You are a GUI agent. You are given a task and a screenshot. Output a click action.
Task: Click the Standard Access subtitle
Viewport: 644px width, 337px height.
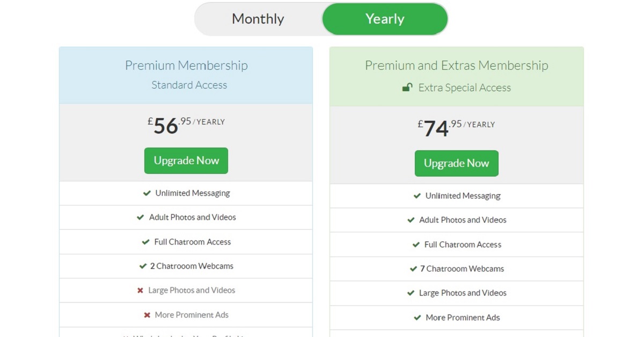[x=189, y=85]
